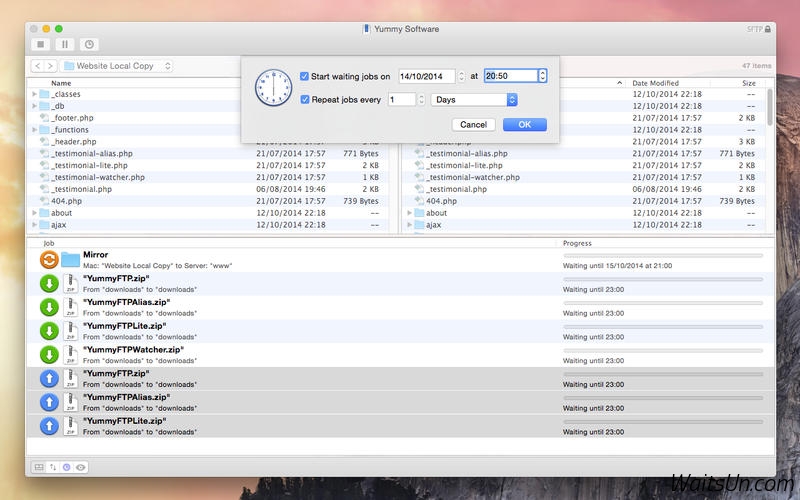Image resolution: width=800 pixels, height=500 pixels.
Task: Show the scheduled jobs view in bottom bar
Action: (x=67, y=467)
